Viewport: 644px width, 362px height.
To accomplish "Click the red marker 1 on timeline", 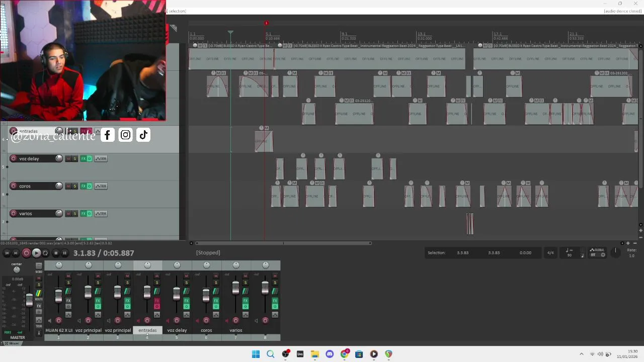I will 266,23.
